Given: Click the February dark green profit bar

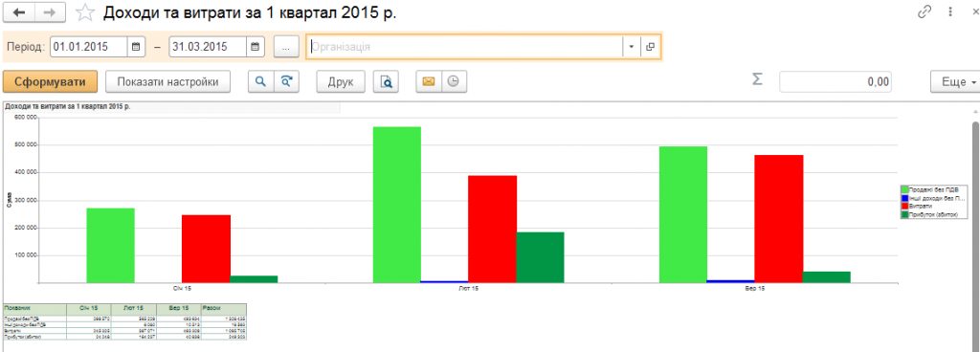Looking at the screenshot, I should (540, 257).
